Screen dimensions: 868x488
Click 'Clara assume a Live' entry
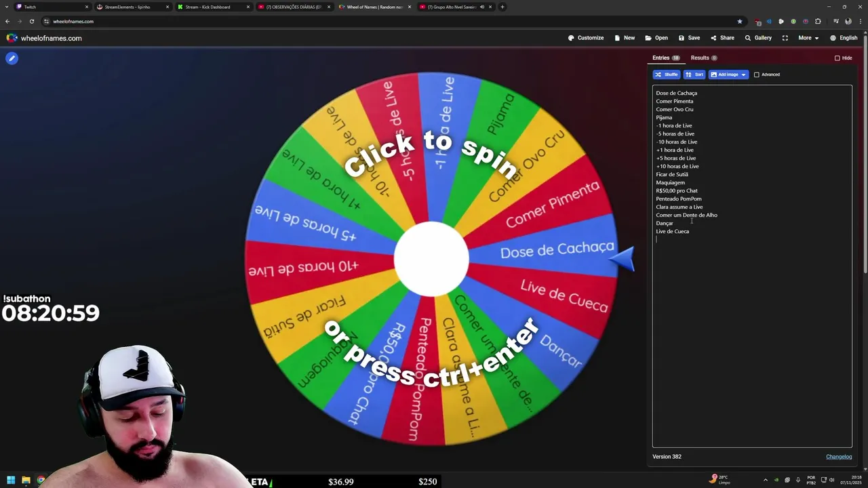tap(679, 207)
